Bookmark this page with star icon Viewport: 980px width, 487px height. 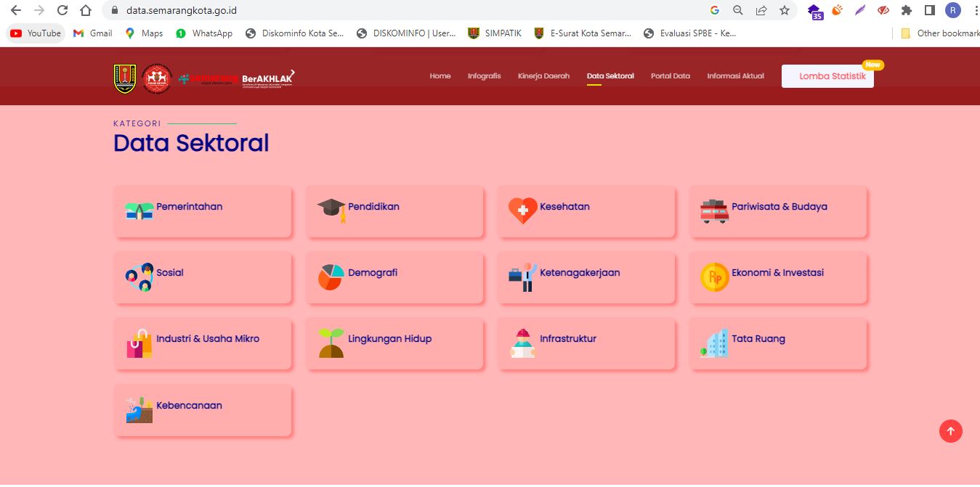pyautogui.click(x=784, y=10)
